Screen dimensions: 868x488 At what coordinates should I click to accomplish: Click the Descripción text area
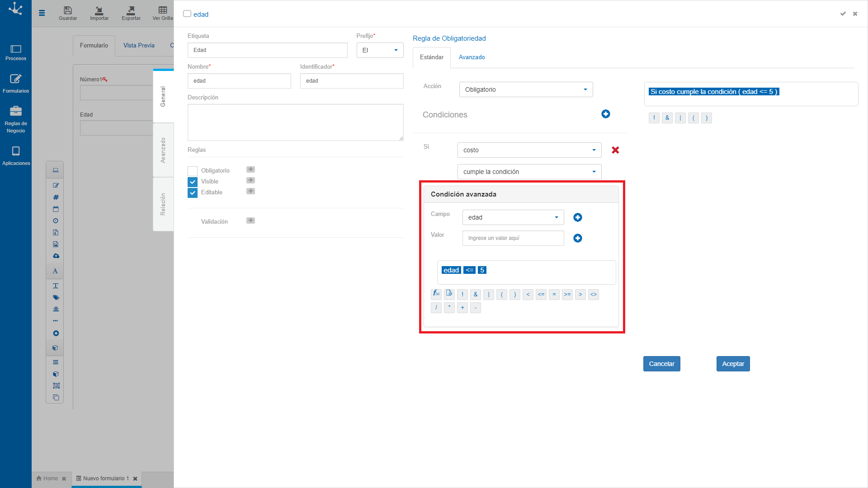point(296,122)
